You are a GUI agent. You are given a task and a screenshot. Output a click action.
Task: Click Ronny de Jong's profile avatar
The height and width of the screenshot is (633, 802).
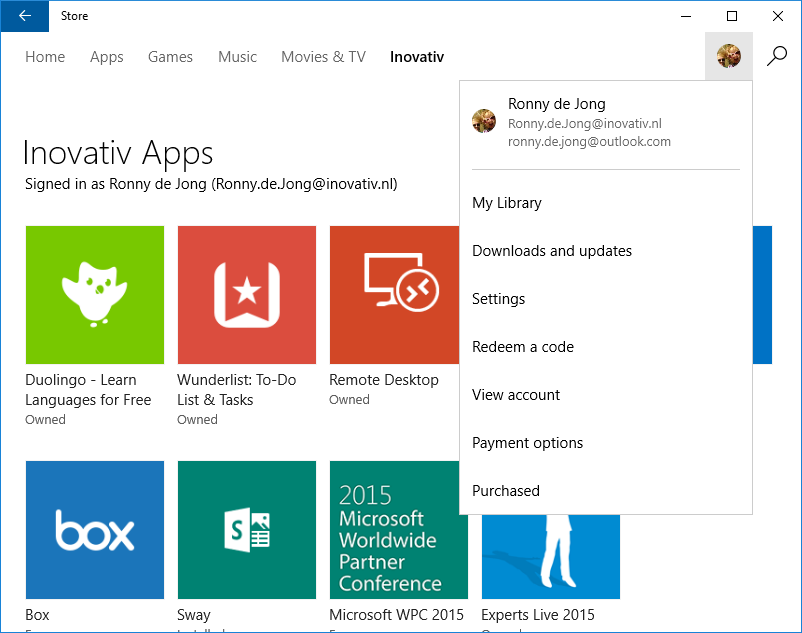(728, 56)
